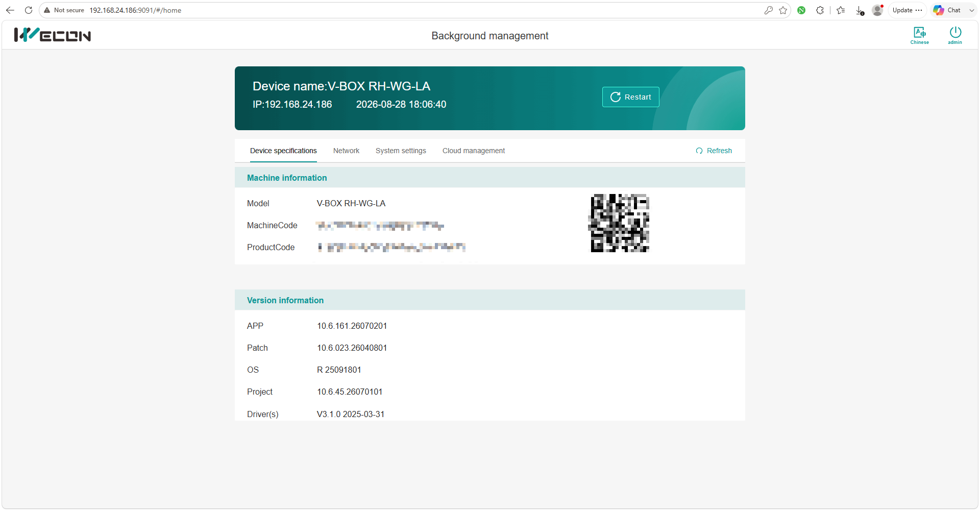Open the System settings tab
The height and width of the screenshot is (510, 980).
tap(401, 151)
